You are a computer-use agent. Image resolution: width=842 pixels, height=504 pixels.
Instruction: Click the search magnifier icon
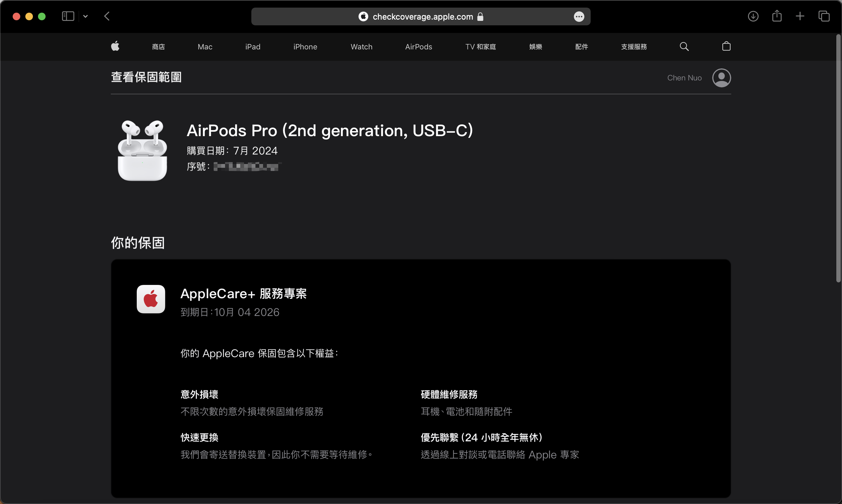(x=684, y=47)
